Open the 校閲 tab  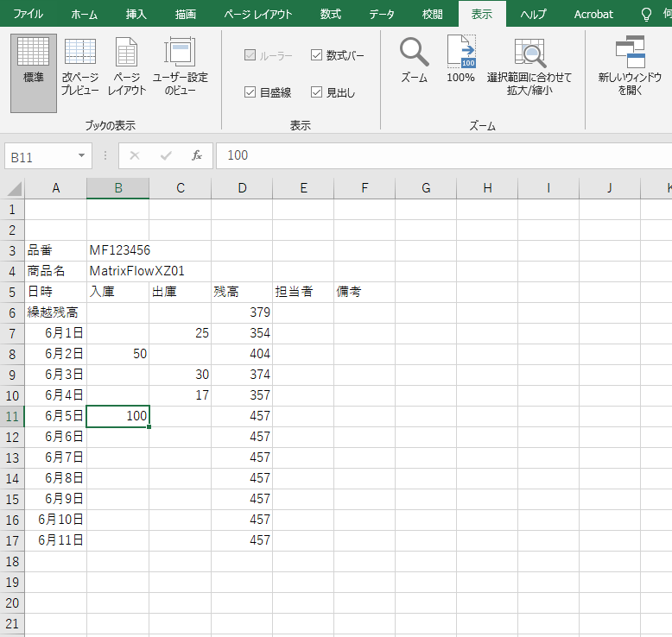coord(433,14)
